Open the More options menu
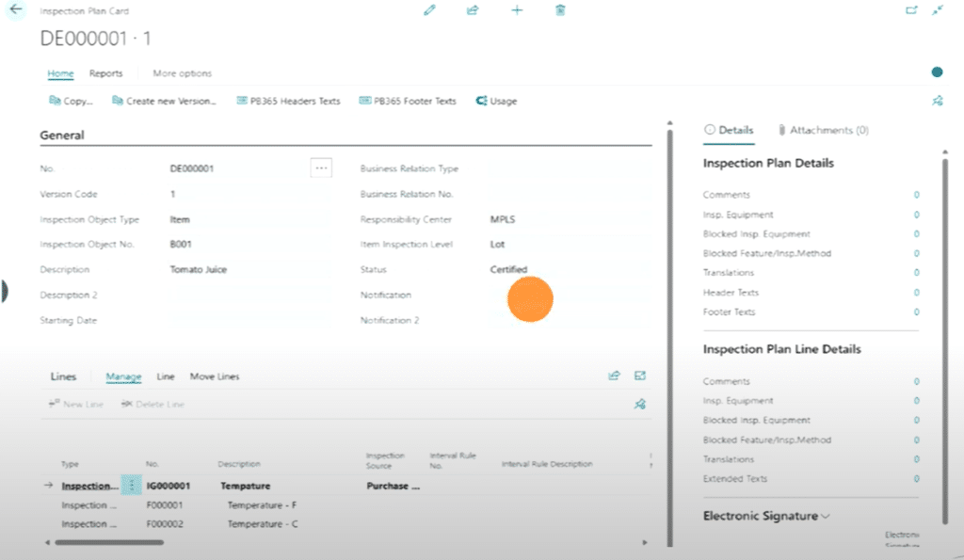The height and width of the screenshot is (560, 964). coord(182,73)
